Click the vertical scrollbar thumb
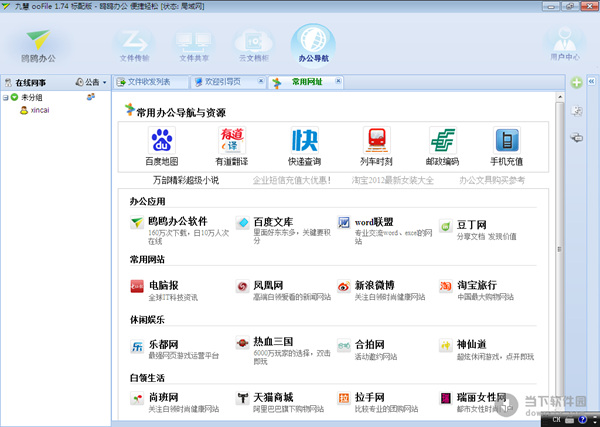600x427 pixels. coord(560,249)
